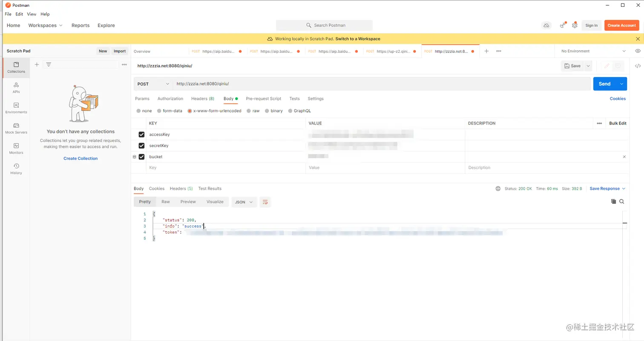The height and width of the screenshot is (341, 644).
Task: Expand the arrow next to the Save button
Action: coord(588,66)
